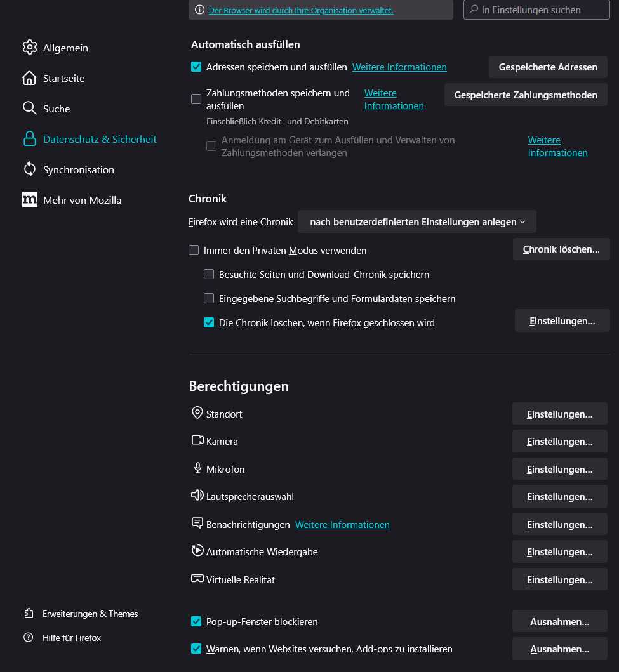Click the Startseite house icon

[x=29, y=78]
